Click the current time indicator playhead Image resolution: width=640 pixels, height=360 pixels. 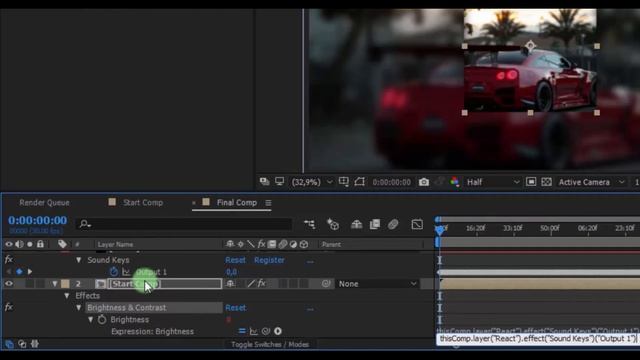pyautogui.click(x=440, y=230)
